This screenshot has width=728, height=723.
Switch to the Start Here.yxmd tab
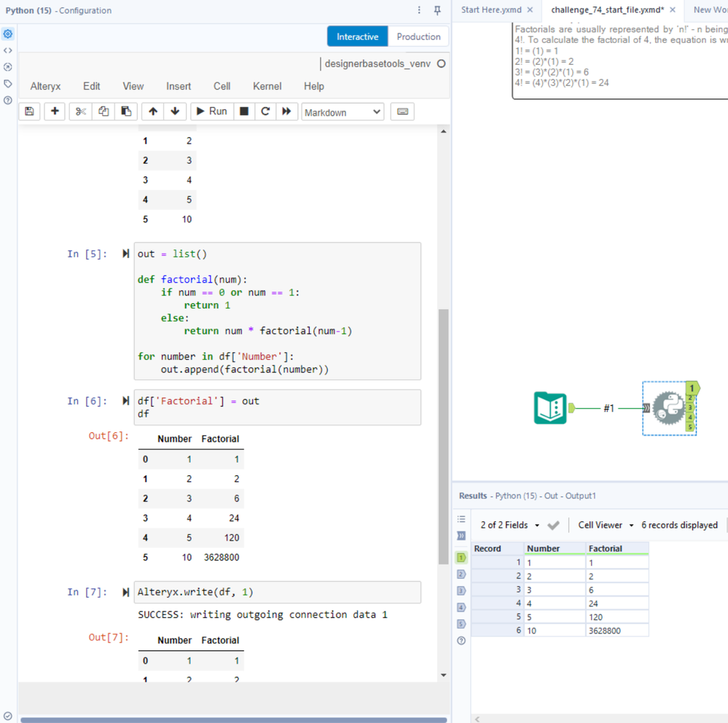point(491,9)
